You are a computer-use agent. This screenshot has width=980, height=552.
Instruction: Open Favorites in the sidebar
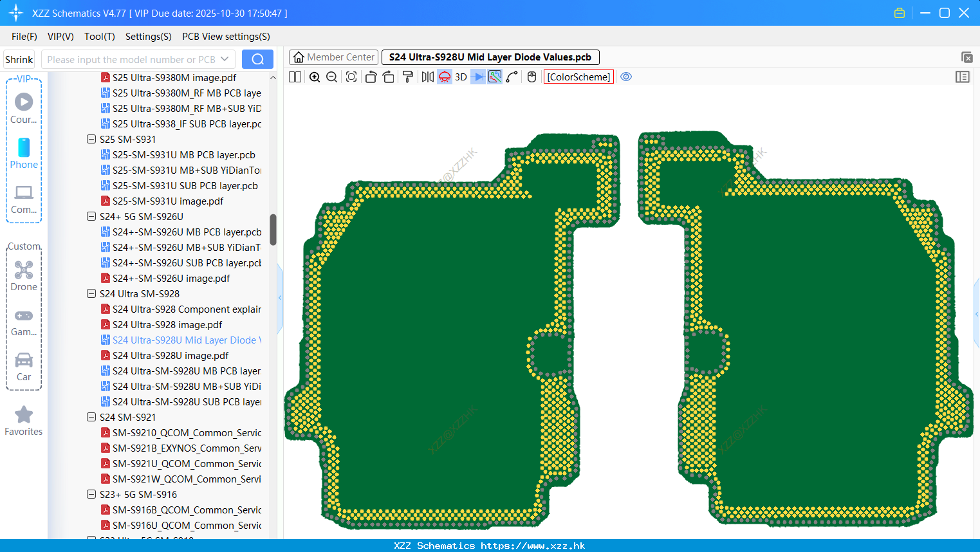[x=24, y=421]
